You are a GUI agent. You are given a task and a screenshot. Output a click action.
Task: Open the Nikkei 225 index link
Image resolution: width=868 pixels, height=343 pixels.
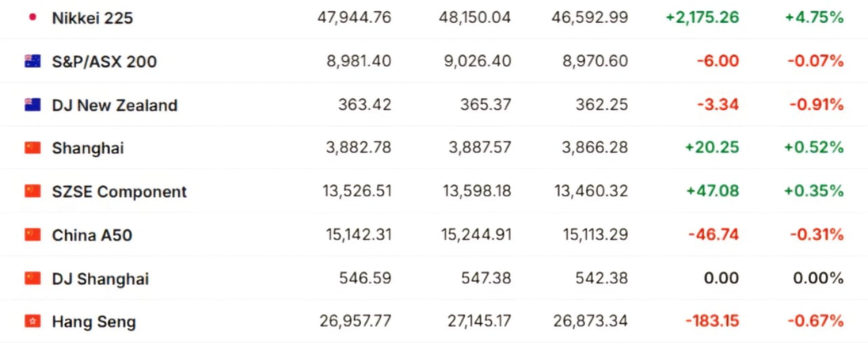[x=92, y=18]
